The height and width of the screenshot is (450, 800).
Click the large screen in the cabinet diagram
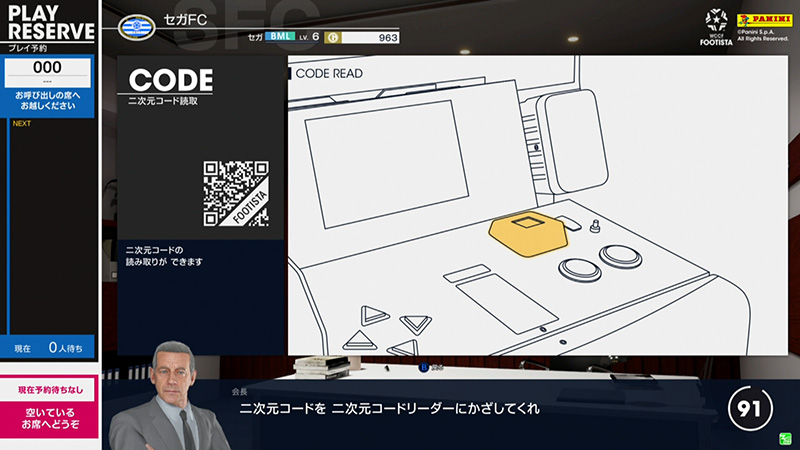pos(387,164)
